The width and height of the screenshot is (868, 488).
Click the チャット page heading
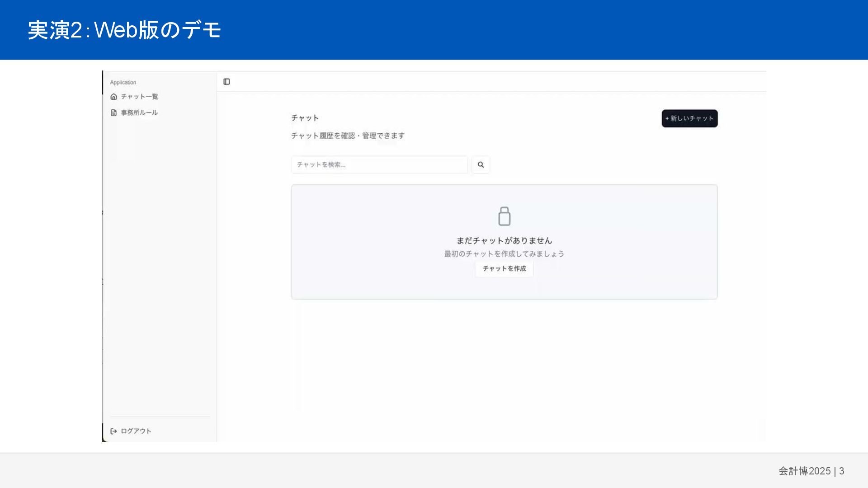pos(305,118)
